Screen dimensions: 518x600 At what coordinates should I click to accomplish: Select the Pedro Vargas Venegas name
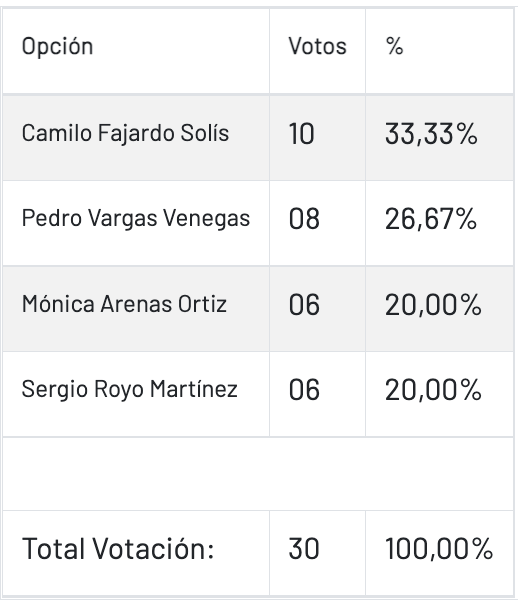coord(136,218)
